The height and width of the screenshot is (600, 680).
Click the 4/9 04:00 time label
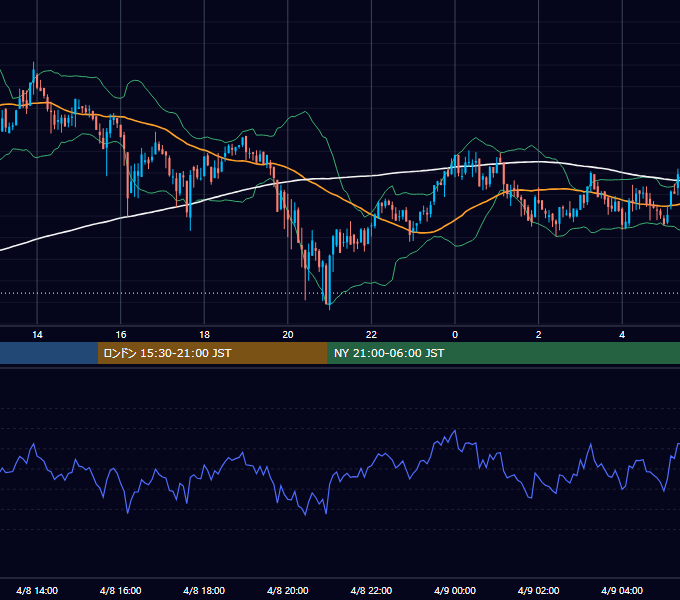tap(622, 591)
